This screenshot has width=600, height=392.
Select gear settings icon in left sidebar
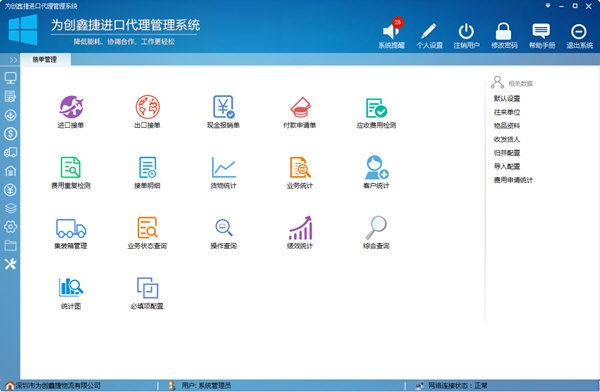10,226
